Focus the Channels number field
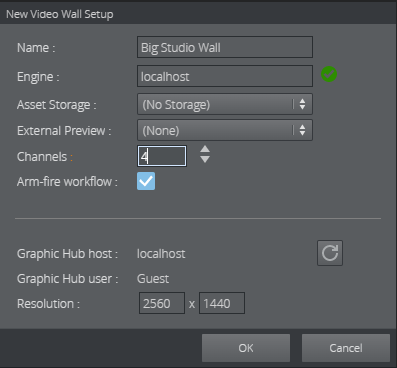 coord(162,156)
